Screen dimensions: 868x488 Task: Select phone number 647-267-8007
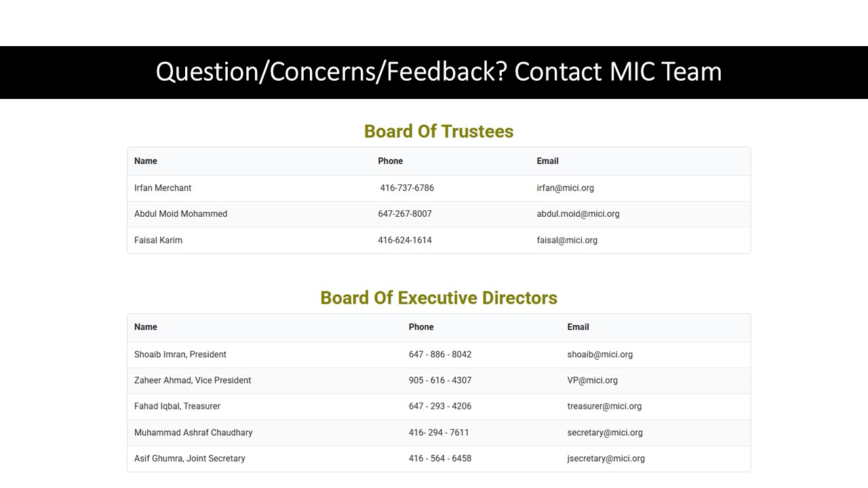405,213
